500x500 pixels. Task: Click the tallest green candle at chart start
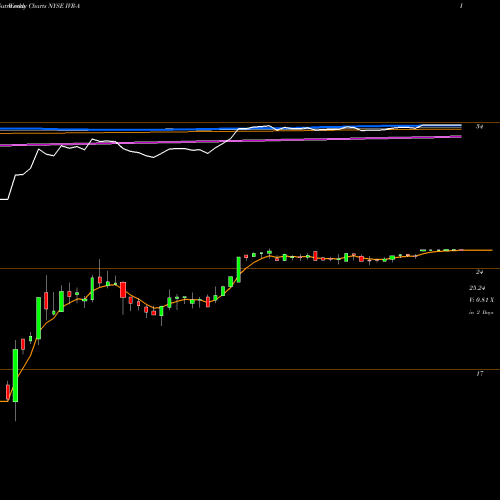point(15,375)
